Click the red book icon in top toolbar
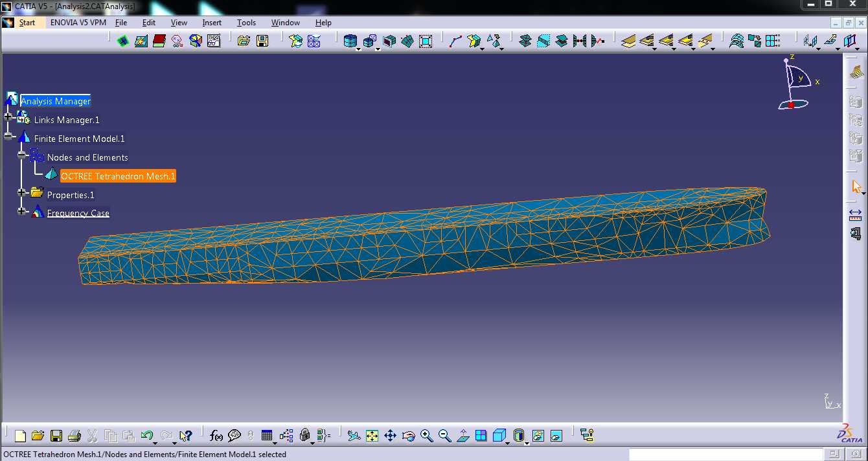 coord(159,41)
